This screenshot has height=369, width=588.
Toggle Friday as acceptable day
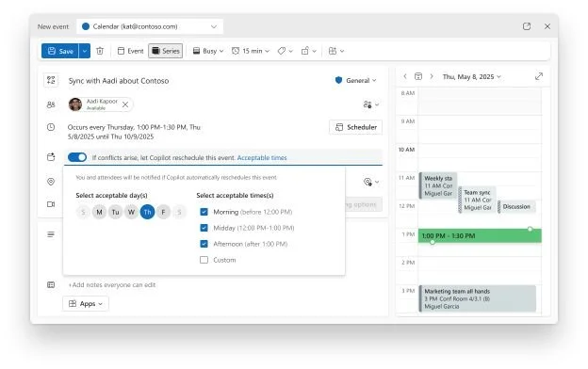pos(164,212)
